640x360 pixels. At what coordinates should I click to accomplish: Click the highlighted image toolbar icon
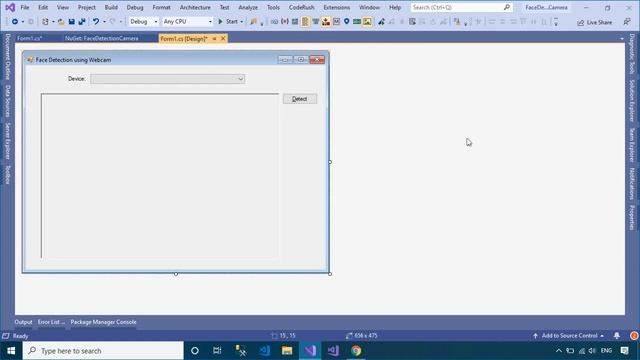(367, 22)
